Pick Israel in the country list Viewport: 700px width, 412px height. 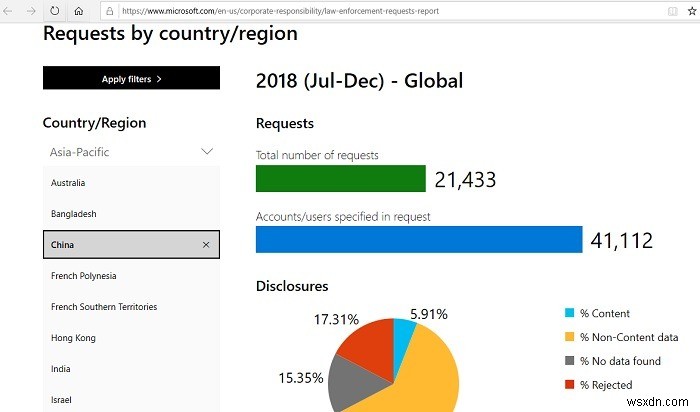click(x=61, y=400)
